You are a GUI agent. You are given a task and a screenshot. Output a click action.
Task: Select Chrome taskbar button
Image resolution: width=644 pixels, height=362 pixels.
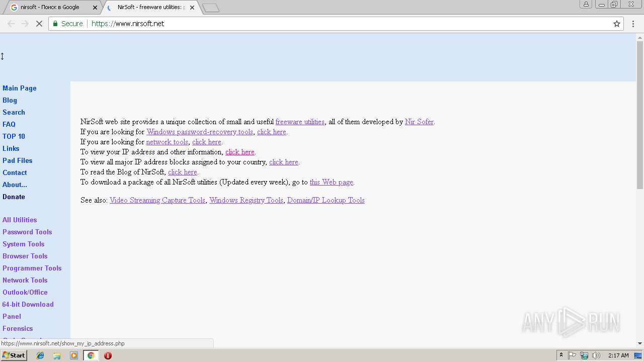[x=91, y=355]
